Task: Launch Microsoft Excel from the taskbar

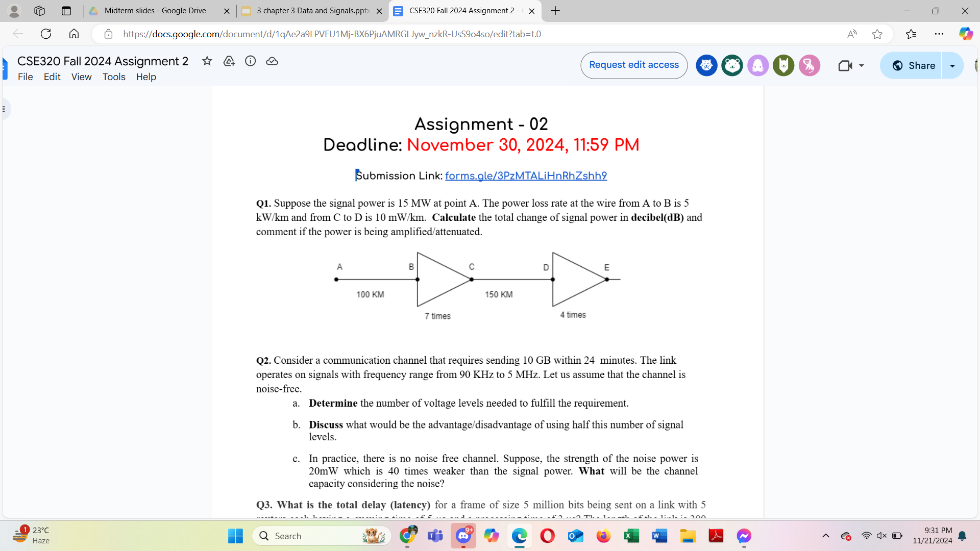Action: [x=631, y=536]
